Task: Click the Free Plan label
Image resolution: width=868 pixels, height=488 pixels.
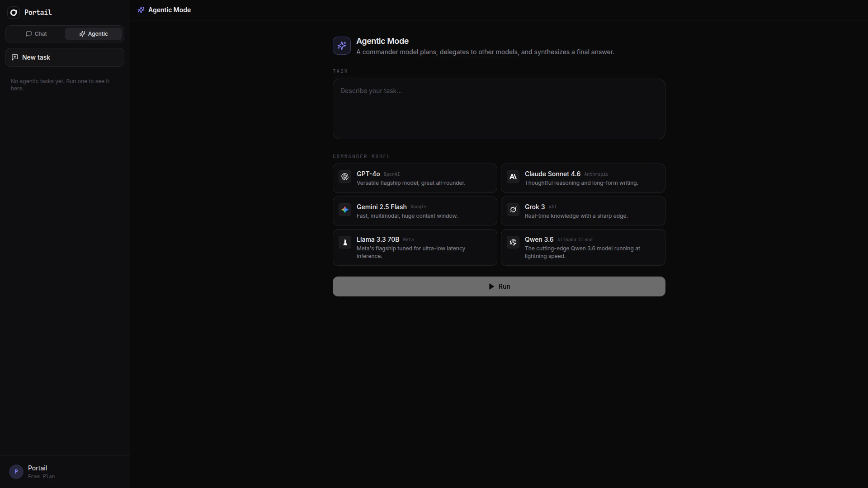Action: 42,477
